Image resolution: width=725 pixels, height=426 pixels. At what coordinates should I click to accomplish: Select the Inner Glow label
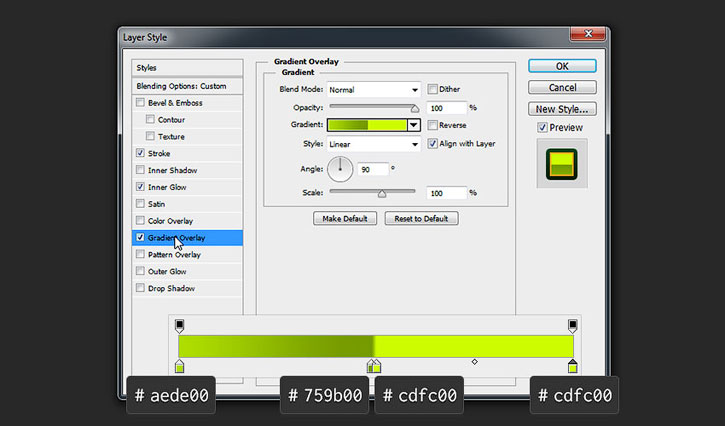point(167,187)
